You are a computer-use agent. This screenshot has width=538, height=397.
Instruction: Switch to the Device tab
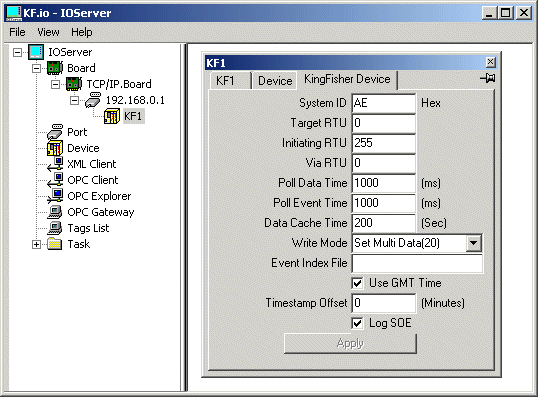(275, 81)
